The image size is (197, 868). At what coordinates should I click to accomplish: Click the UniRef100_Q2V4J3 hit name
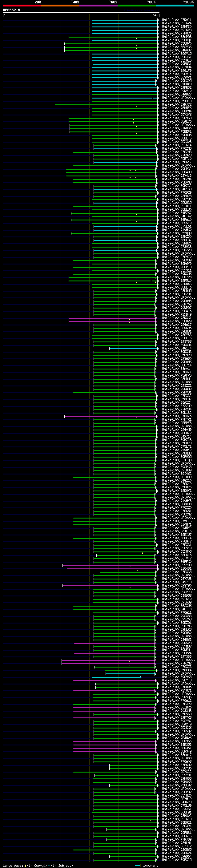click(x=177, y=176)
